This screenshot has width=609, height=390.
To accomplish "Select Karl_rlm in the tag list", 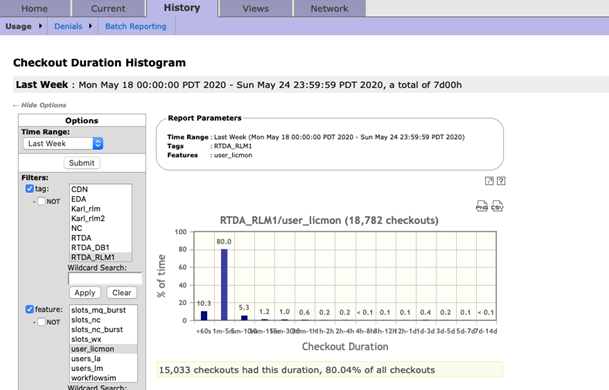I will [x=100, y=209].
